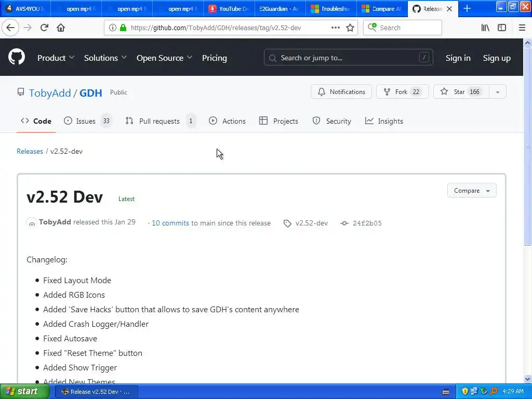Open the GDH repository name link

pyautogui.click(x=90, y=93)
